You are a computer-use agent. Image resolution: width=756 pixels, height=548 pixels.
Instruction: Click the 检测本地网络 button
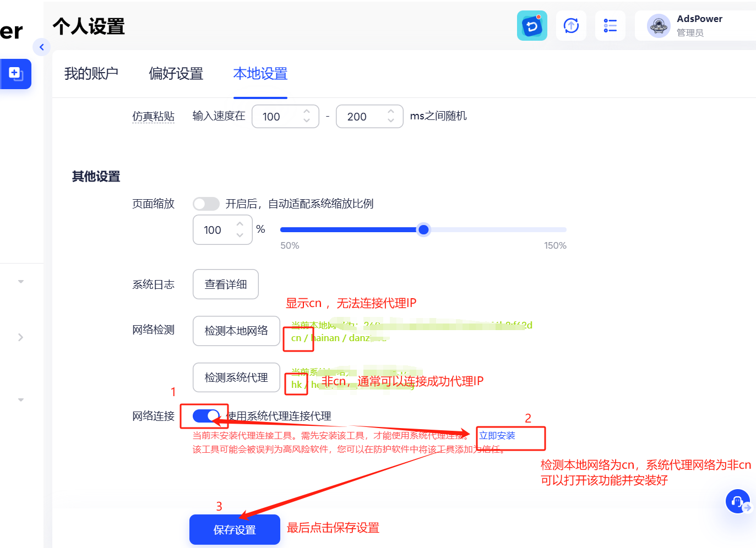click(236, 331)
